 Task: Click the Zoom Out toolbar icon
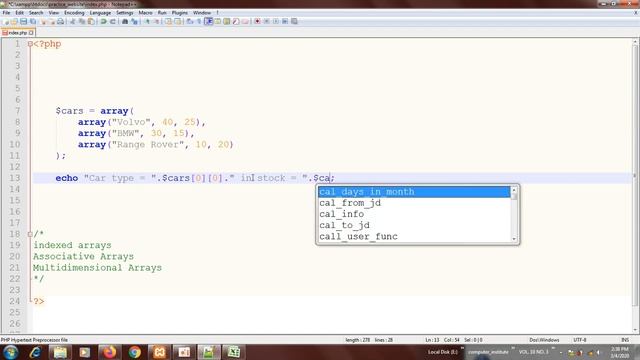tap(156, 21)
